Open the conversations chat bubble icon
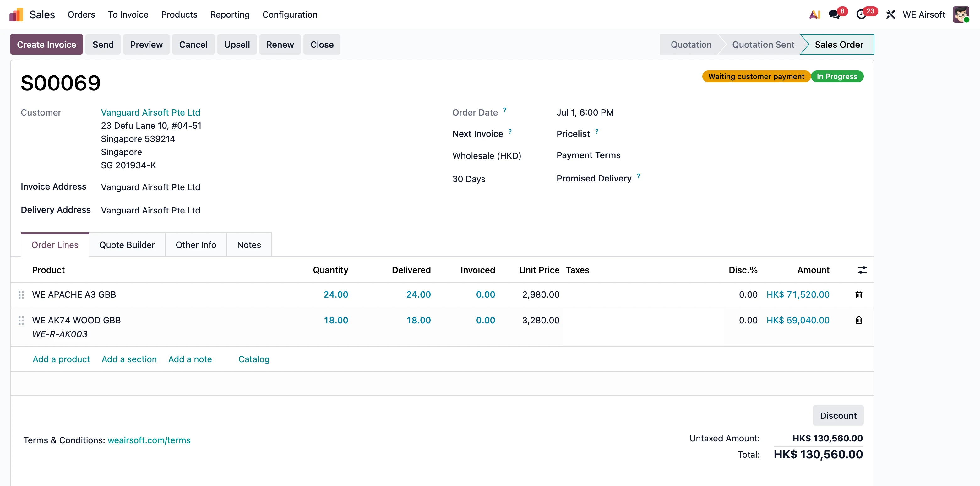Viewport: 980px width, 486px height. point(834,14)
